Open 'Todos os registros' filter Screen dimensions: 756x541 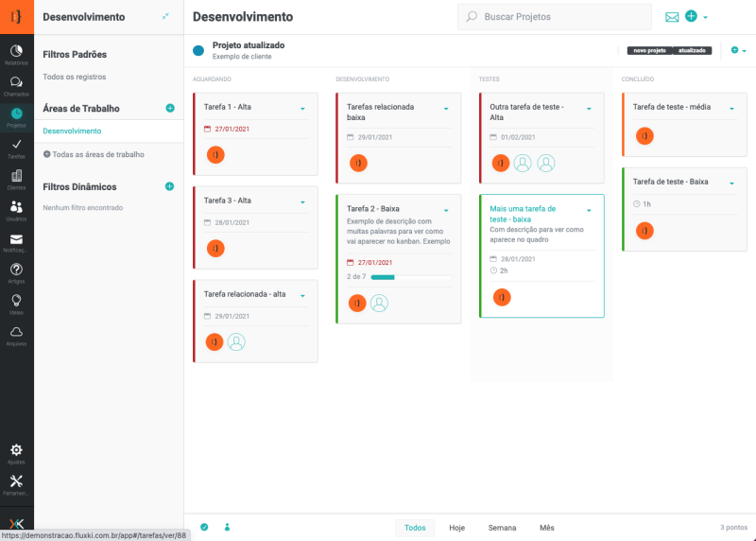(75, 77)
